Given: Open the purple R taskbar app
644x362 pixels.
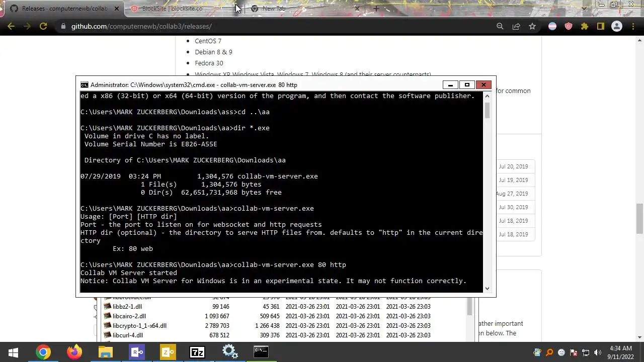Looking at the screenshot, I should click(136, 352).
